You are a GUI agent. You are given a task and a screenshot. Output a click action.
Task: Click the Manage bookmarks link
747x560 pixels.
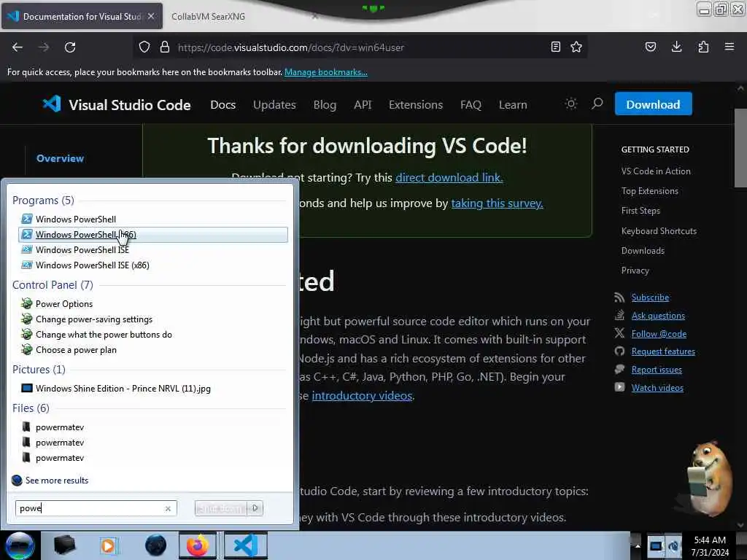click(326, 72)
